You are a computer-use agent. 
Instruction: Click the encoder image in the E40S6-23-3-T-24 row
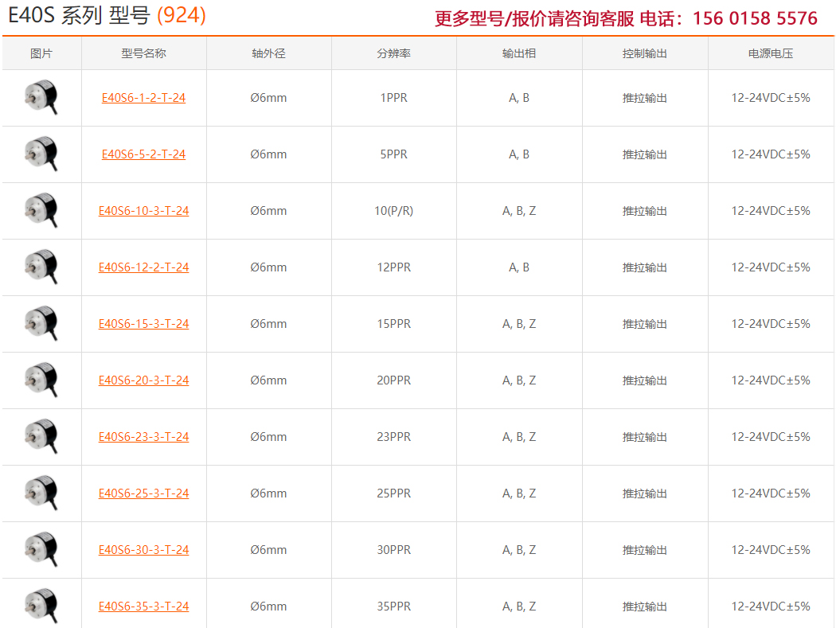[x=41, y=437]
